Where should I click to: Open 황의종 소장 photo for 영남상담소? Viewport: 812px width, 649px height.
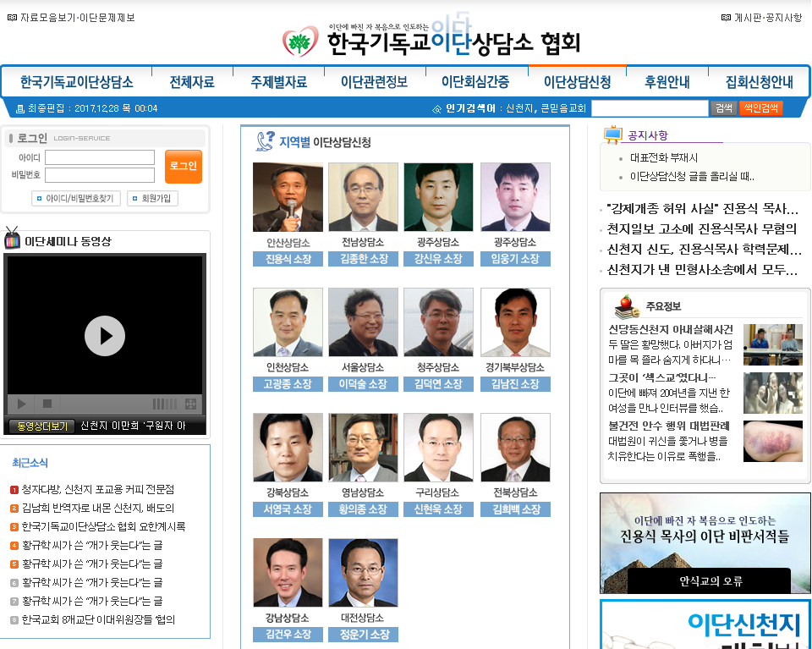pos(363,448)
